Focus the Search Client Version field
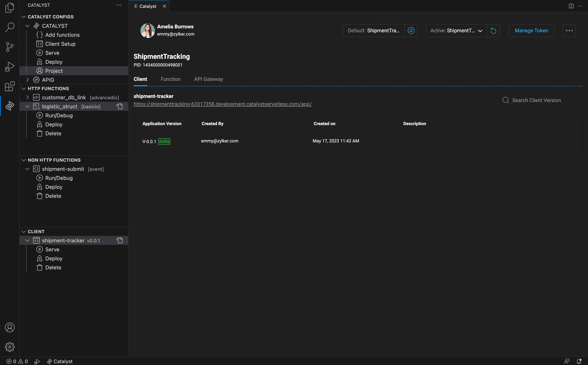This screenshot has width=588, height=365. (x=541, y=100)
